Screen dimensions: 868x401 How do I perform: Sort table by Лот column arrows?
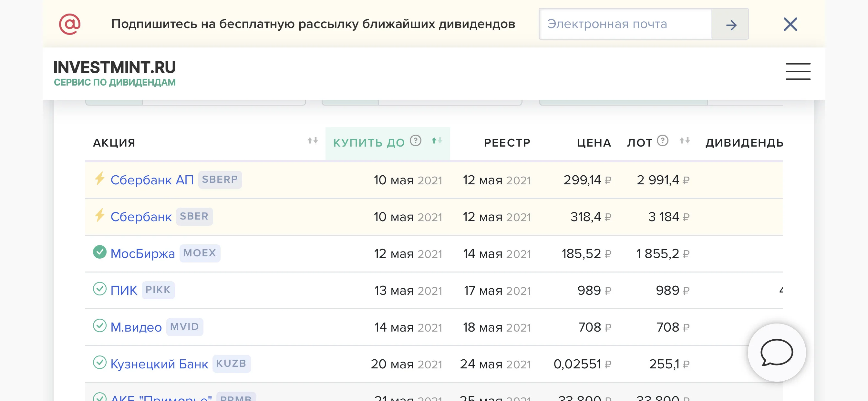pyautogui.click(x=684, y=140)
